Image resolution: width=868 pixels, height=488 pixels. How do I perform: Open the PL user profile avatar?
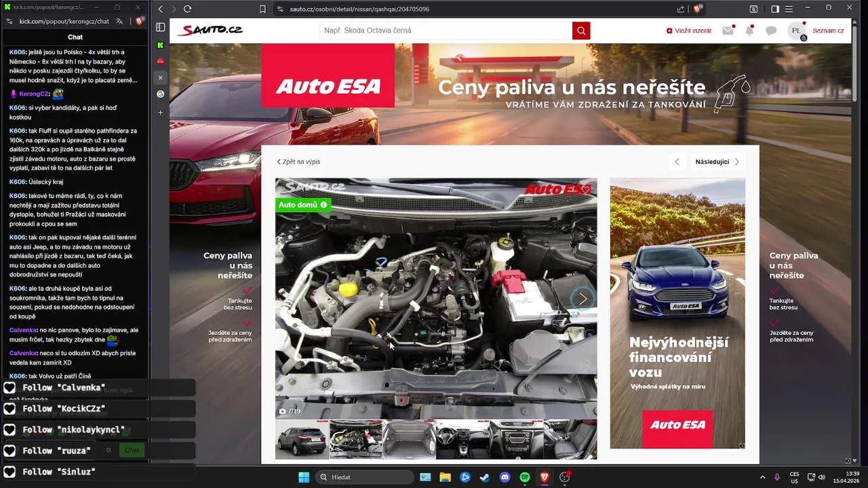pos(797,30)
